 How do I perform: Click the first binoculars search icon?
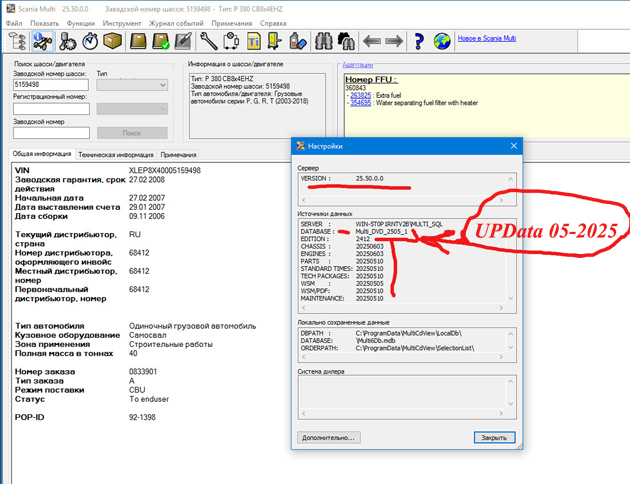(323, 41)
